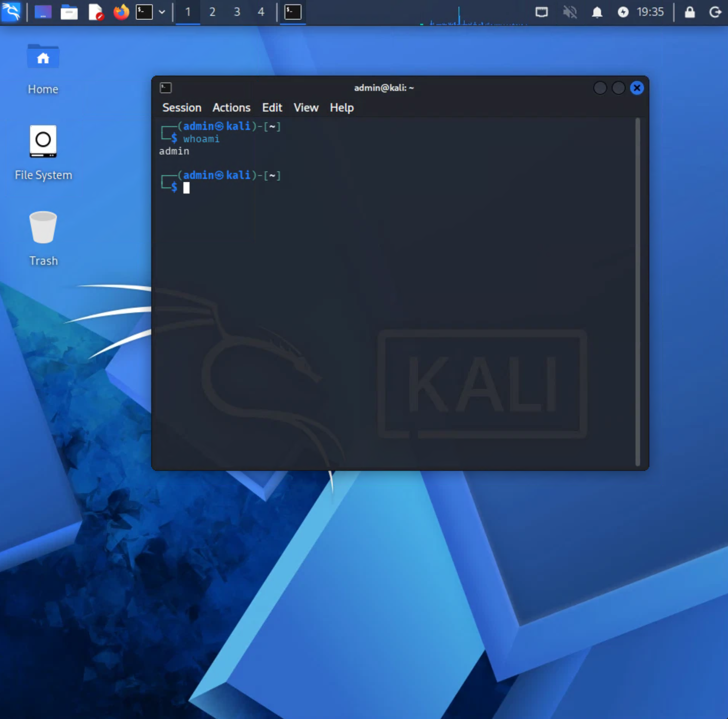Lock the screen with the padlock icon
This screenshot has width=728, height=719.
[x=690, y=12]
